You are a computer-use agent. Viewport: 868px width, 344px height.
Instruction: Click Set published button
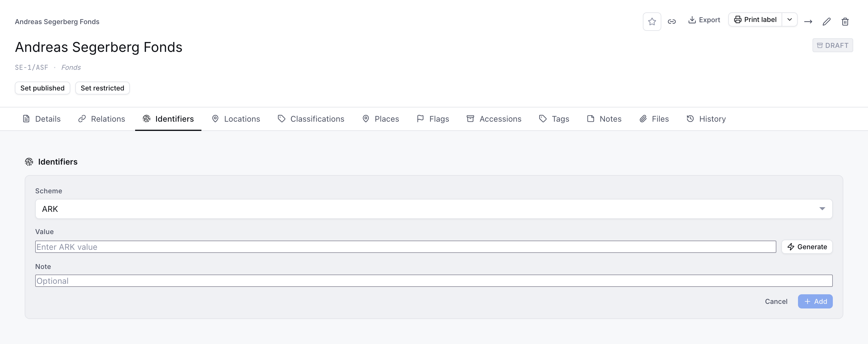(43, 88)
